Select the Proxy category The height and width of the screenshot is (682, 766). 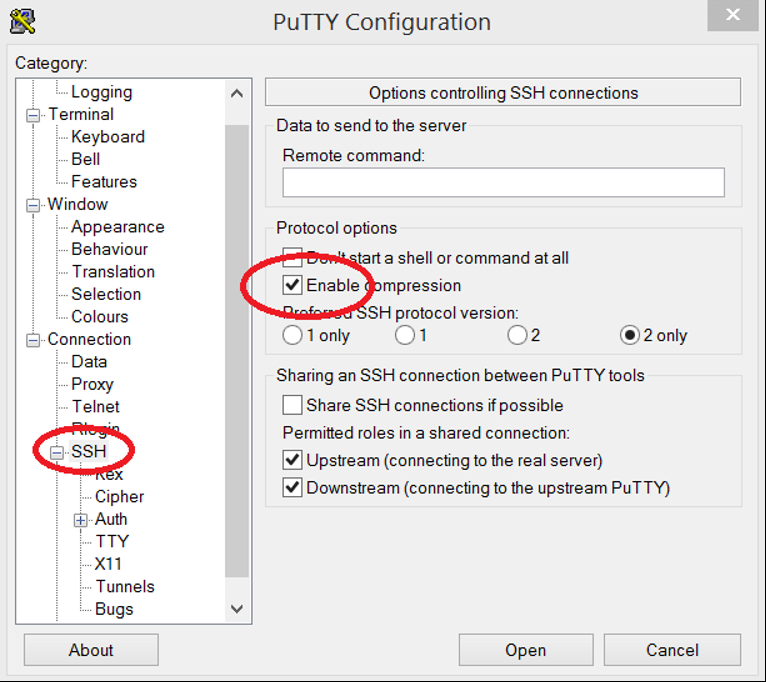click(92, 384)
